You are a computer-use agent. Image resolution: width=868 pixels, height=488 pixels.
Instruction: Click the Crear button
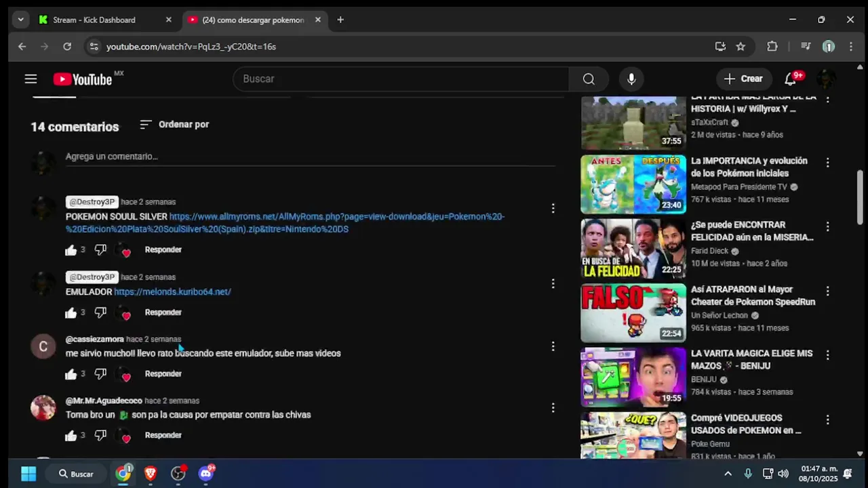[743, 79]
